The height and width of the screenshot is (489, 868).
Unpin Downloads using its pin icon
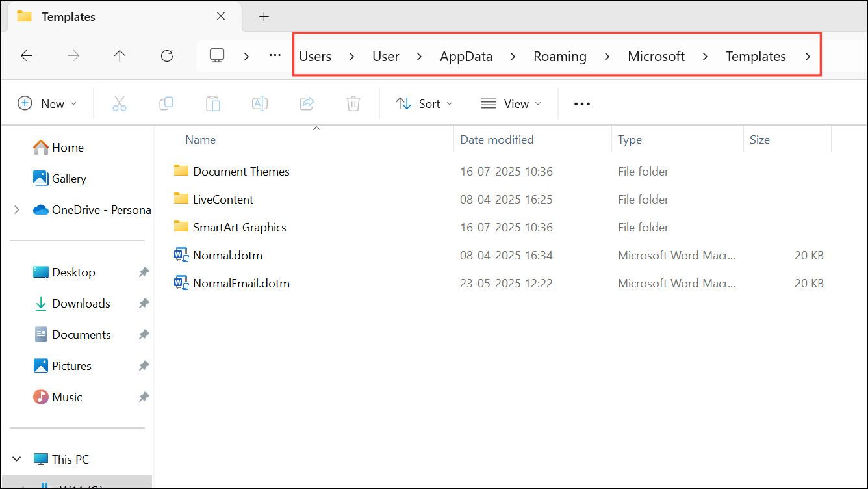[x=144, y=304]
